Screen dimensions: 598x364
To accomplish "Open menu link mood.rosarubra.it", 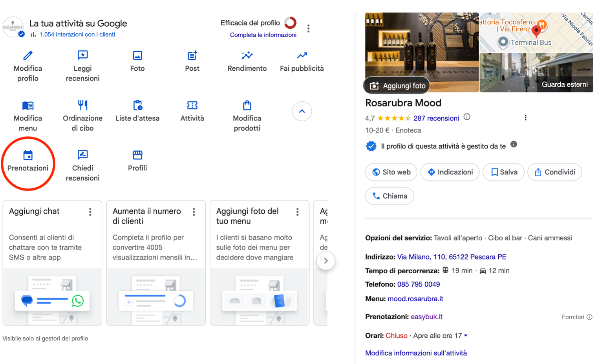I will (415, 299).
